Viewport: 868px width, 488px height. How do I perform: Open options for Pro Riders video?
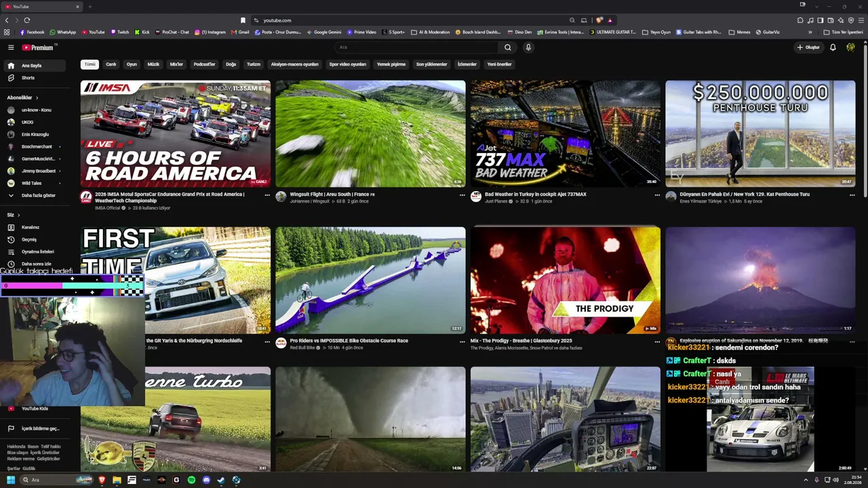click(462, 341)
